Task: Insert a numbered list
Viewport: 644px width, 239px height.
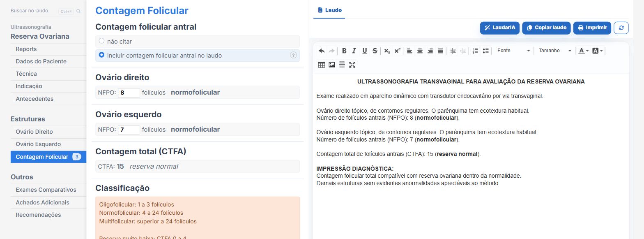Action: (x=475, y=51)
